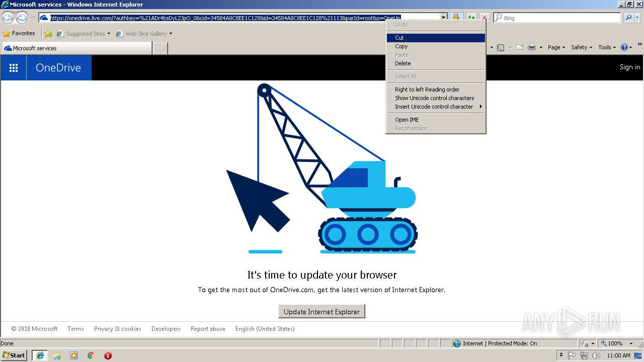Click inside the Bing search box
The image size is (644, 362).
[x=557, y=18]
